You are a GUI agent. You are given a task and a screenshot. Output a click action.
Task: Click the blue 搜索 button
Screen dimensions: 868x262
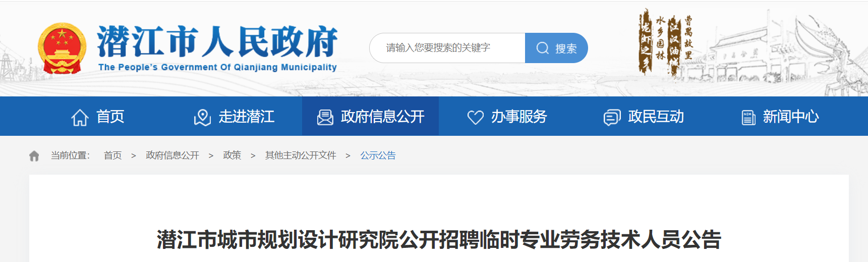pyautogui.click(x=556, y=48)
